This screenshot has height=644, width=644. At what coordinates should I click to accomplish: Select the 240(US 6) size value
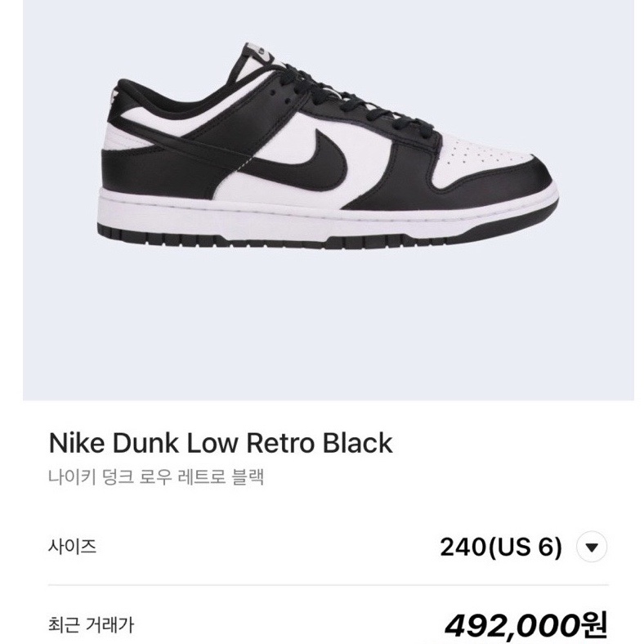500,547
